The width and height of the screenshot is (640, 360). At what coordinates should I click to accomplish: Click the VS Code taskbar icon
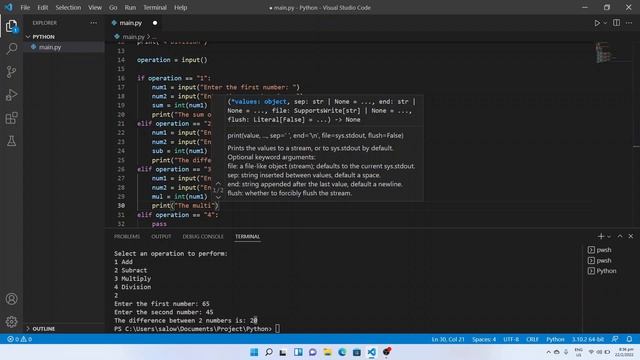click(x=371, y=352)
